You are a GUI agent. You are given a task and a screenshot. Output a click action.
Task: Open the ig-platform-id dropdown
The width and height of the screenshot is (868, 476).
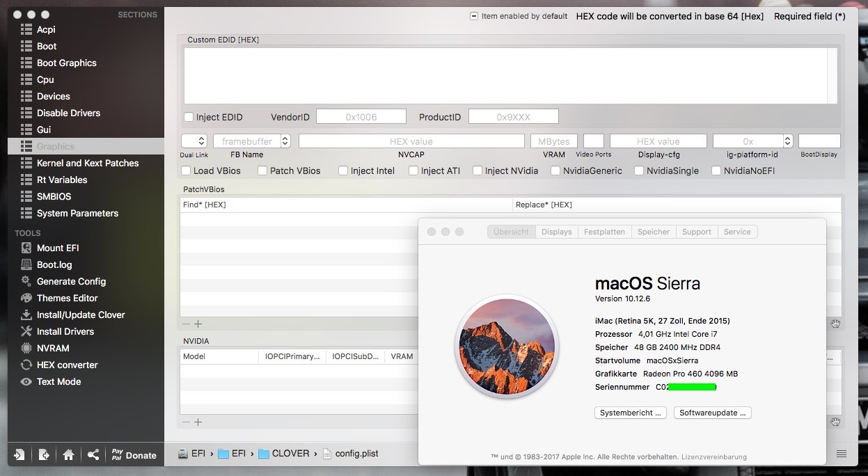(x=788, y=141)
